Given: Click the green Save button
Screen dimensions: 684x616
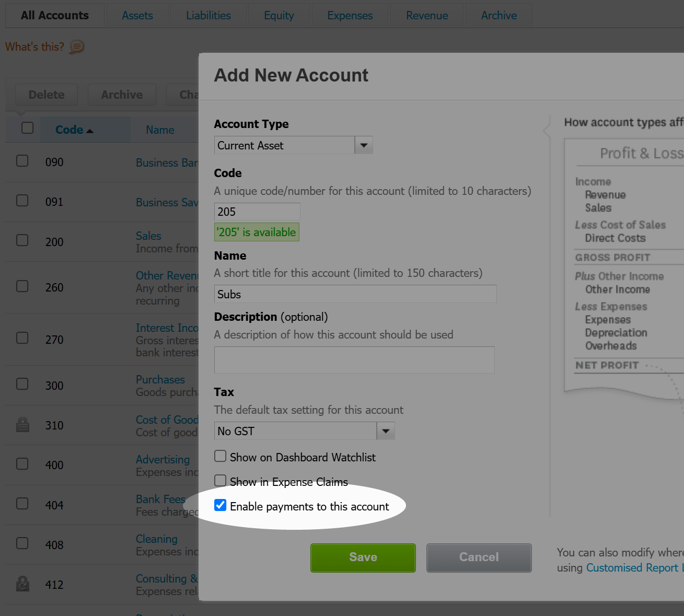Looking at the screenshot, I should 363,557.
